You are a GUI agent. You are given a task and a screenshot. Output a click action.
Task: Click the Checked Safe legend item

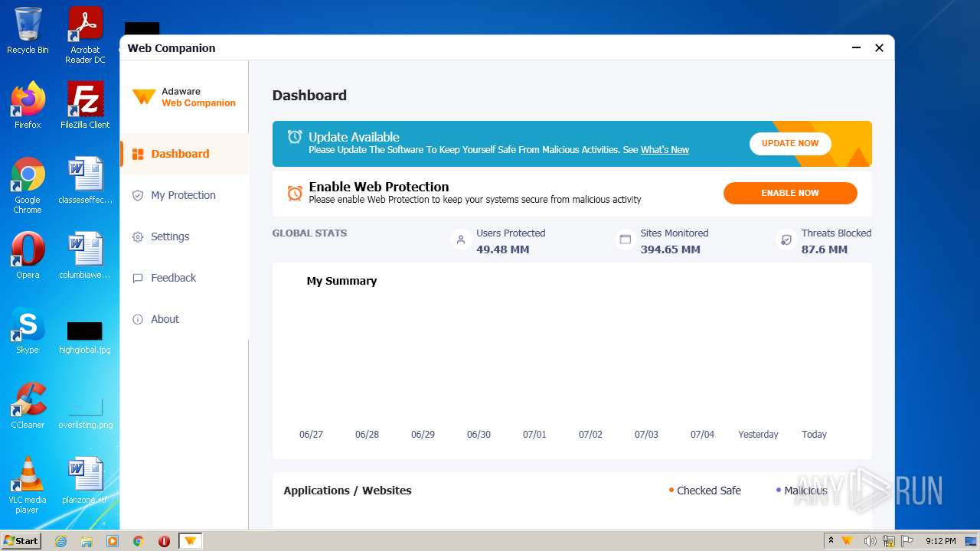704,491
